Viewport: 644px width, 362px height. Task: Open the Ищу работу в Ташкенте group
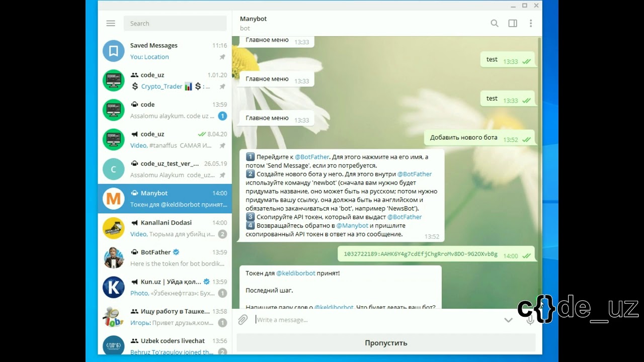tap(165, 317)
